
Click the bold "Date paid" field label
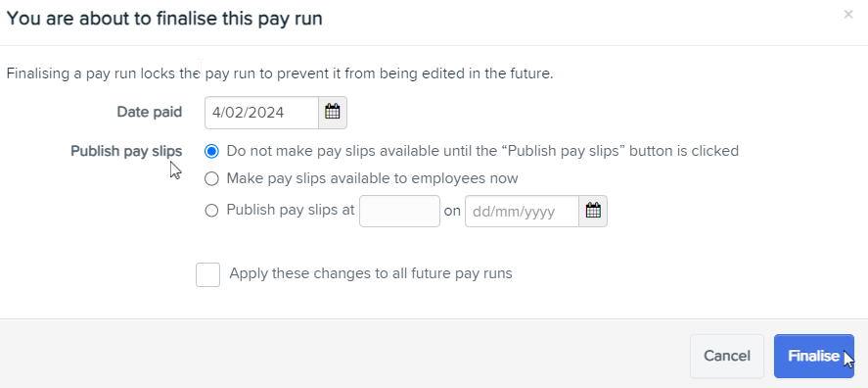150,112
